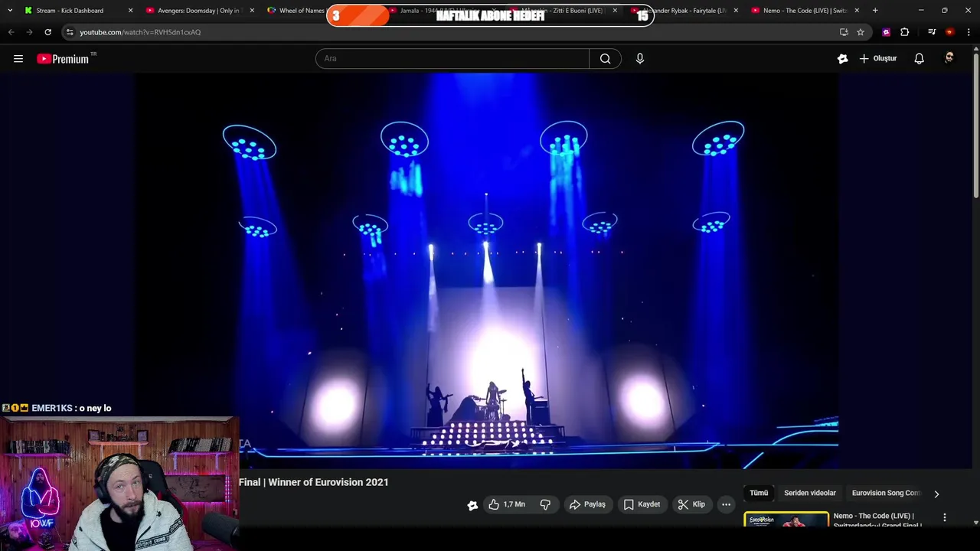Open options for Nemo The Code suggestion
980x551 pixels.
point(944,518)
